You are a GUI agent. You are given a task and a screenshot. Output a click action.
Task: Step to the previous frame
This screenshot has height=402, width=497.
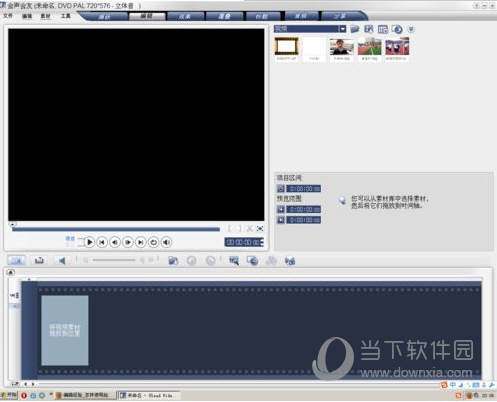[115, 242]
